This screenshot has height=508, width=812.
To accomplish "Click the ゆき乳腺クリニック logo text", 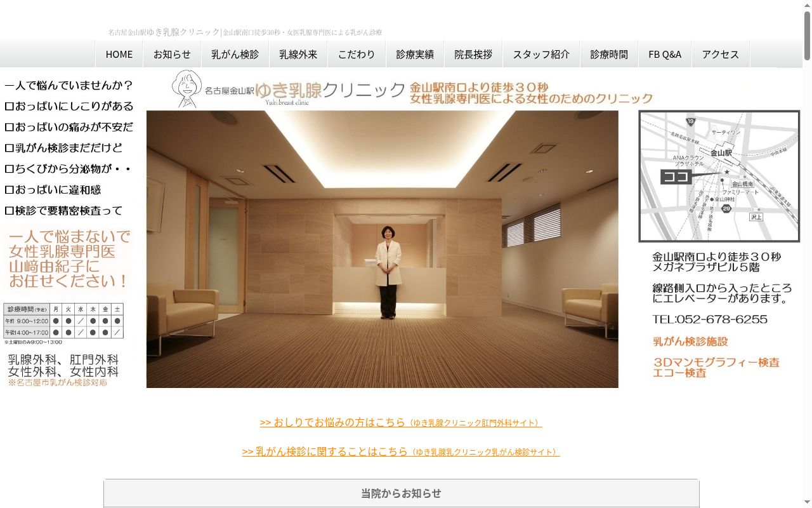I will pyautogui.click(x=330, y=91).
